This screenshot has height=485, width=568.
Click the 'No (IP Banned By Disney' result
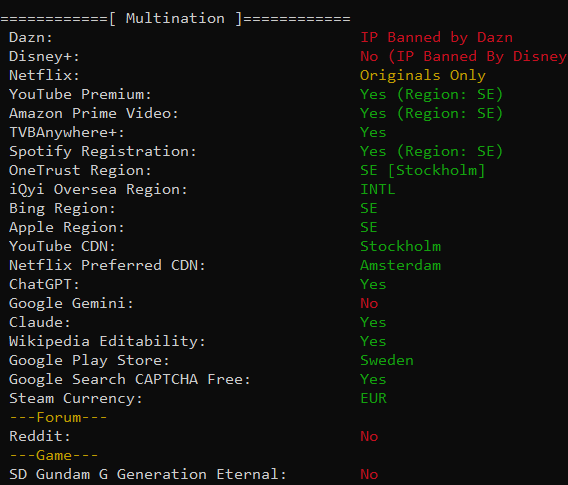tap(463, 57)
